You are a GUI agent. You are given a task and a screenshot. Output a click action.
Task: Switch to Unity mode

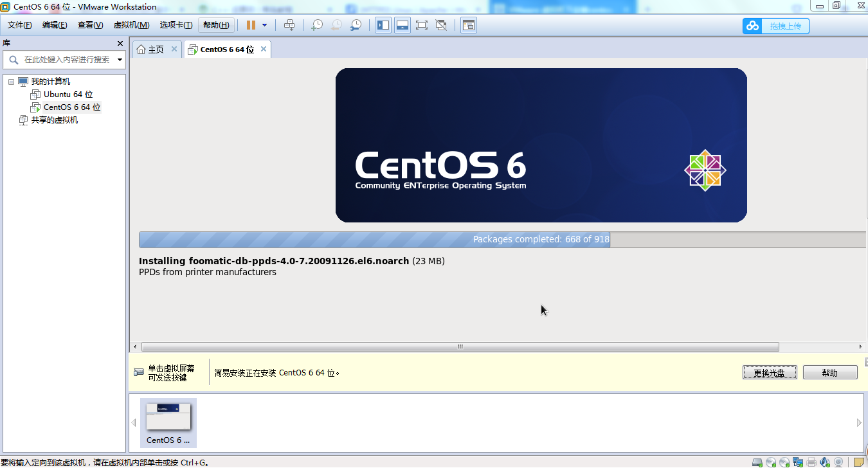[x=441, y=25]
